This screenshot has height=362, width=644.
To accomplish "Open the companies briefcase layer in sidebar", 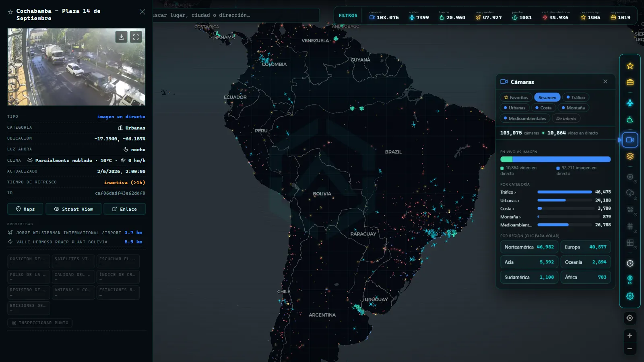I will (x=630, y=82).
